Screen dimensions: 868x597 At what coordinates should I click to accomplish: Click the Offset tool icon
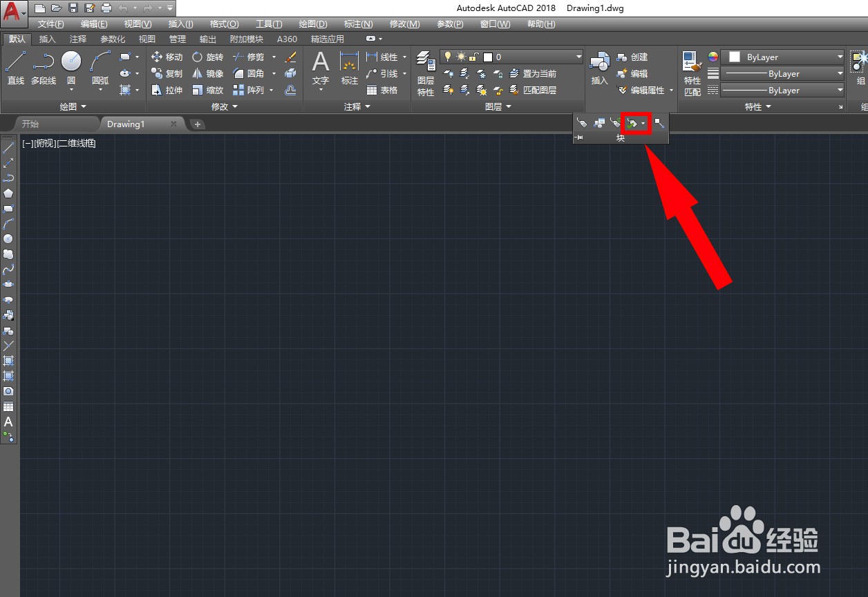[291, 91]
